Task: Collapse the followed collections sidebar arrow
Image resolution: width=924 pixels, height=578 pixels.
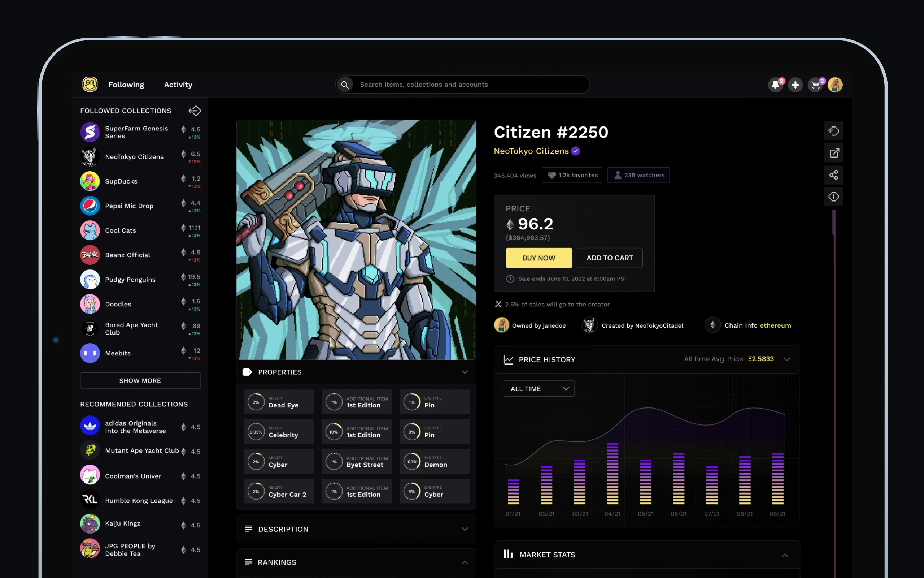Action: [195, 111]
